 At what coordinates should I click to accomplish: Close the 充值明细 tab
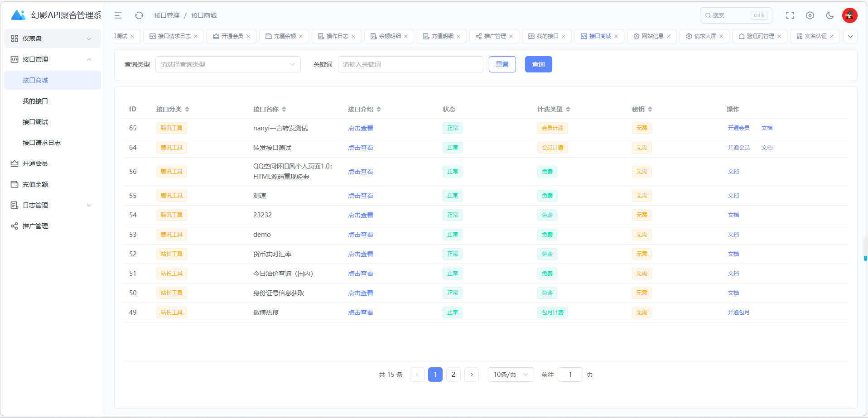458,36
